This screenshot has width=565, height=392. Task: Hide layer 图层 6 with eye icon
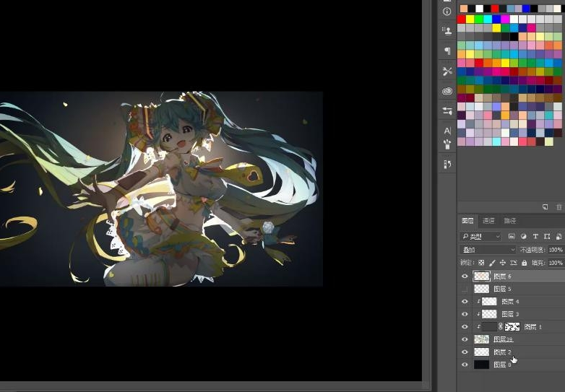[x=465, y=276]
